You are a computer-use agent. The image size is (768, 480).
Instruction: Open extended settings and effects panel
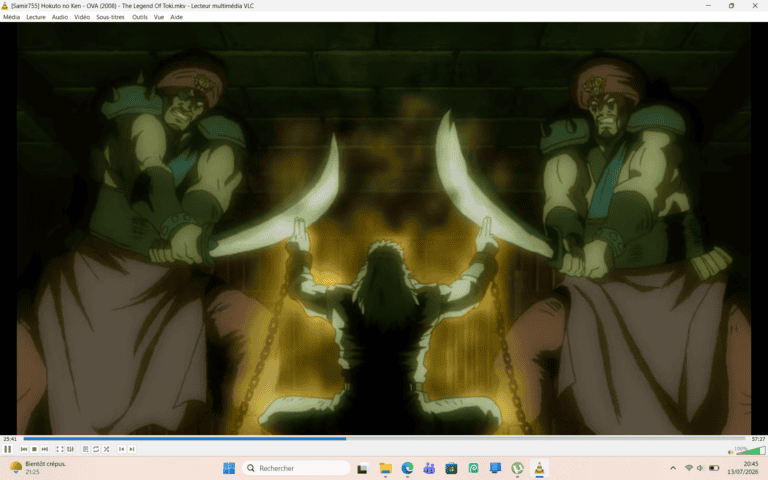71,449
